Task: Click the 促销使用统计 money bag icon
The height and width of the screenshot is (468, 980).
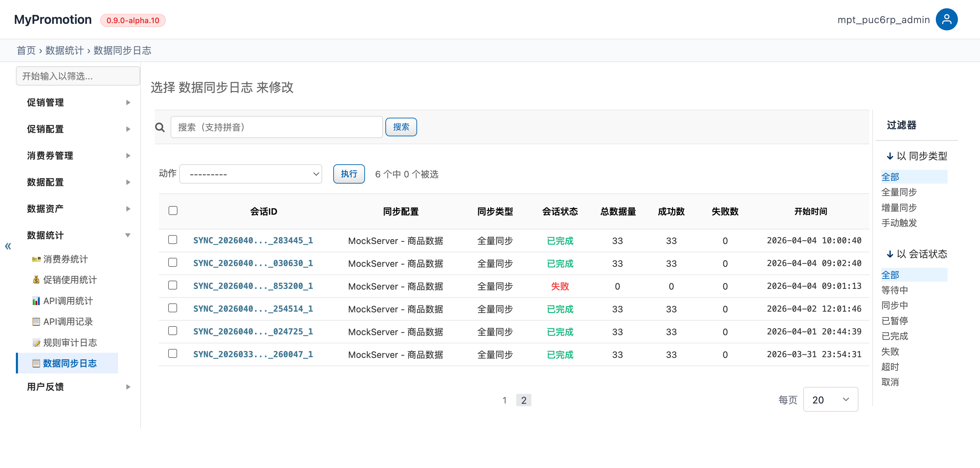Action: point(36,280)
